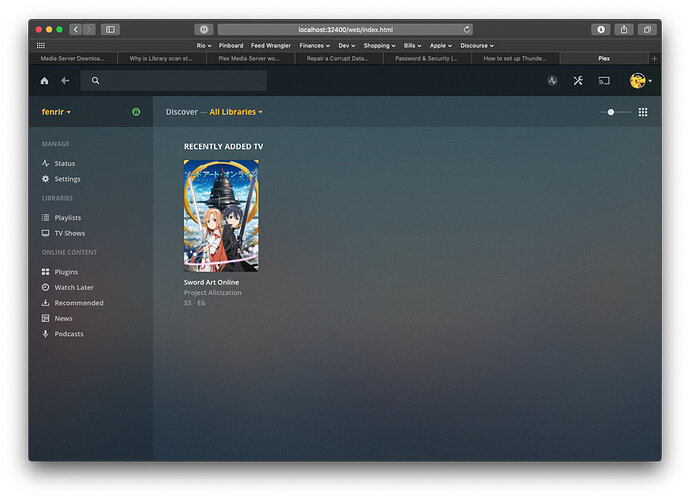Switch to Why is Library scan tab
690x499 pixels.
tap(161, 58)
